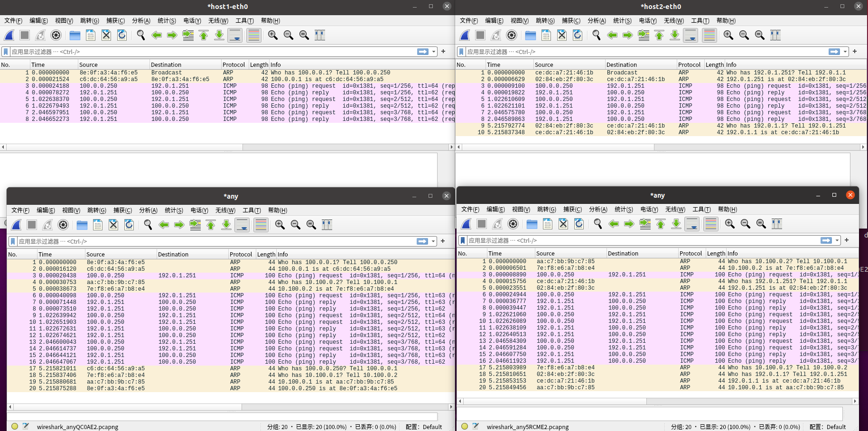Viewport: 868px width, 431px height.
Task: Start capture in host2-eth0 window
Action: pos(465,35)
